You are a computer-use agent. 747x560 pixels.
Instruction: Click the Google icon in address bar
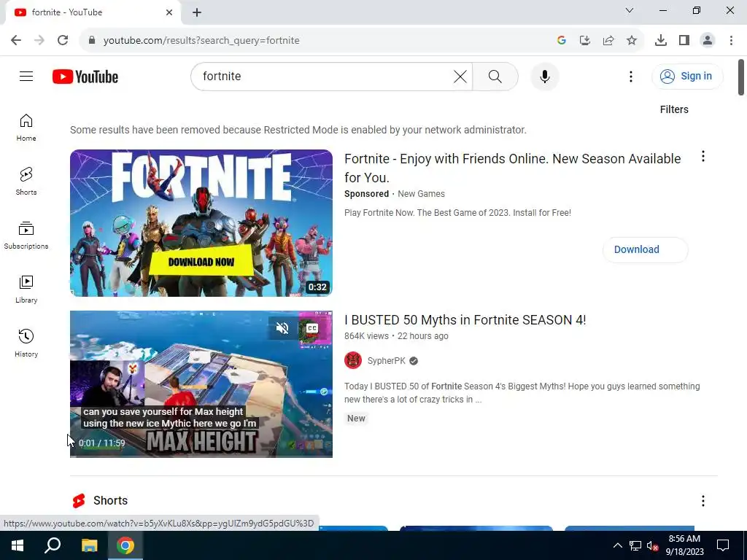(561, 40)
